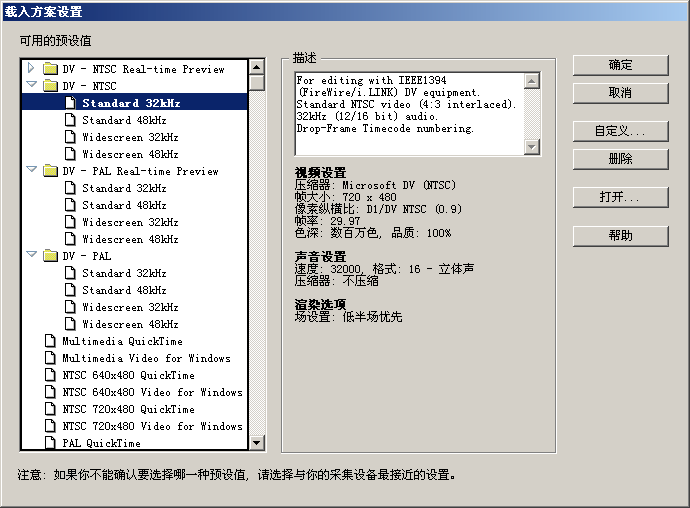The height and width of the screenshot is (508, 690).
Task: Click folder icon of DV - PAL Real-time Preview
Action: click(x=51, y=171)
